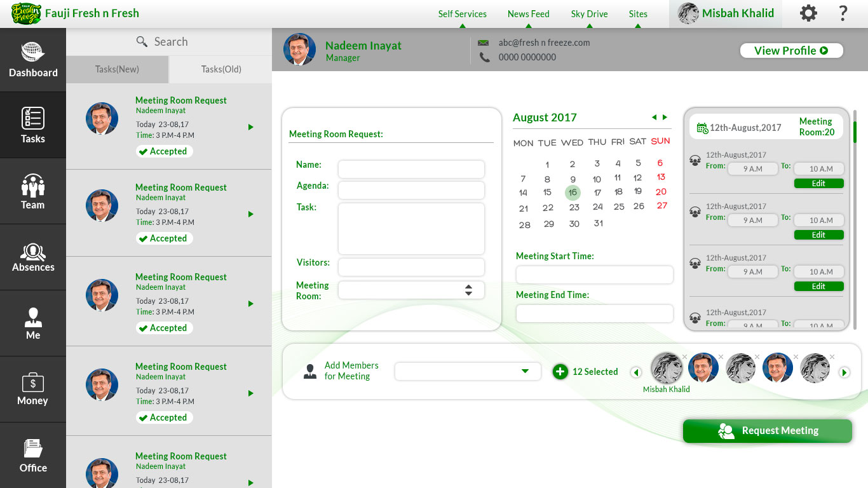
Task: Remove Misbah Khalid from selected members
Action: pyautogui.click(x=684, y=356)
